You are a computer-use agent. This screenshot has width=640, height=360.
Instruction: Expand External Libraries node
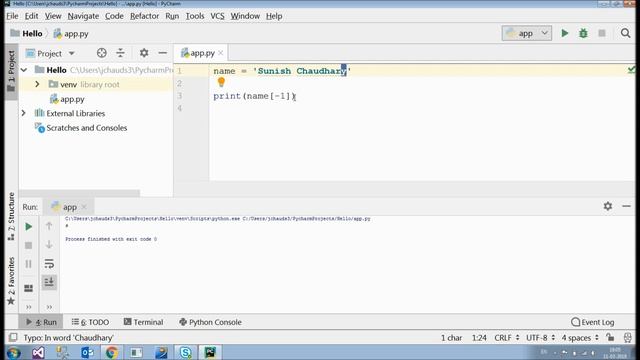pyautogui.click(x=24, y=113)
